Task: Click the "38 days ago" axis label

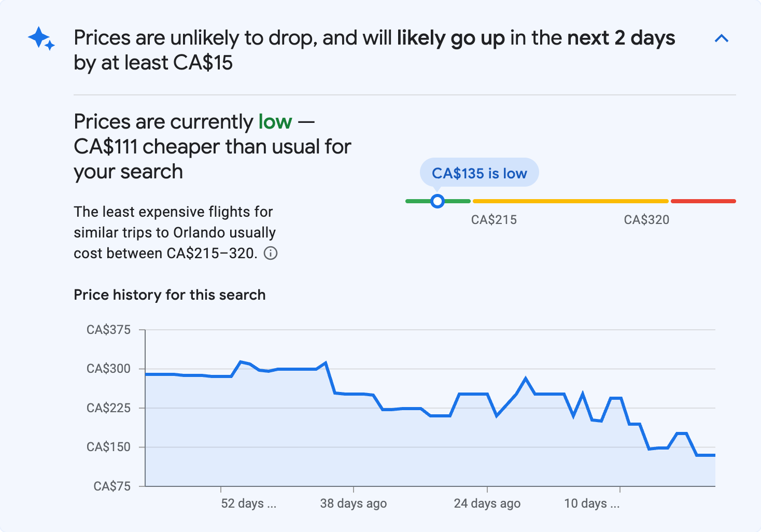Action: pos(353,503)
